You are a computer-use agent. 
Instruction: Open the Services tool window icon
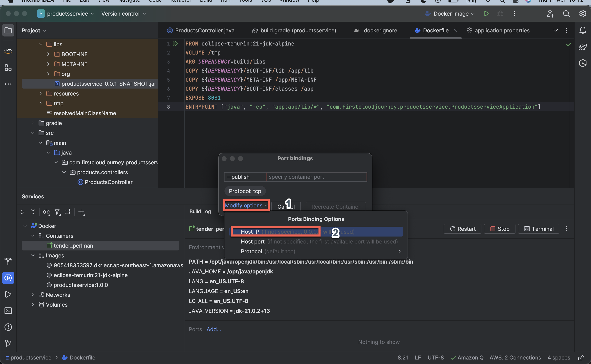(x=8, y=278)
